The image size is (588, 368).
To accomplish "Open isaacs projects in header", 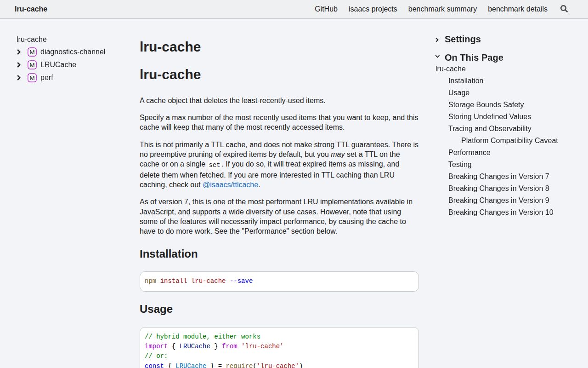I will click(373, 9).
